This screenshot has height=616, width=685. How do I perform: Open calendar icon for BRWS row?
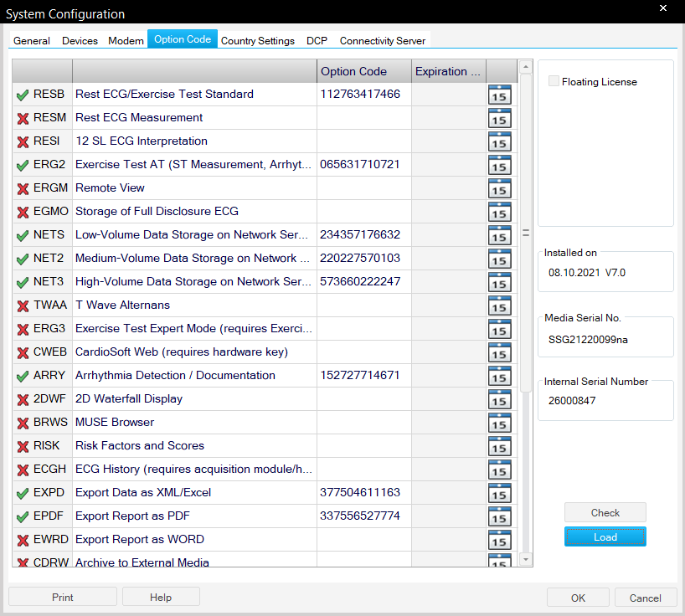pyautogui.click(x=499, y=423)
